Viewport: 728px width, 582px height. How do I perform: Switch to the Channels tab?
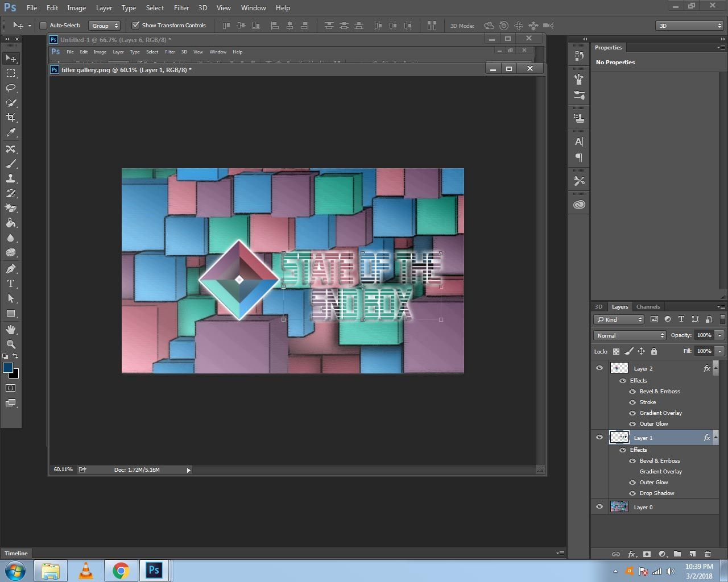coord(648,306)
